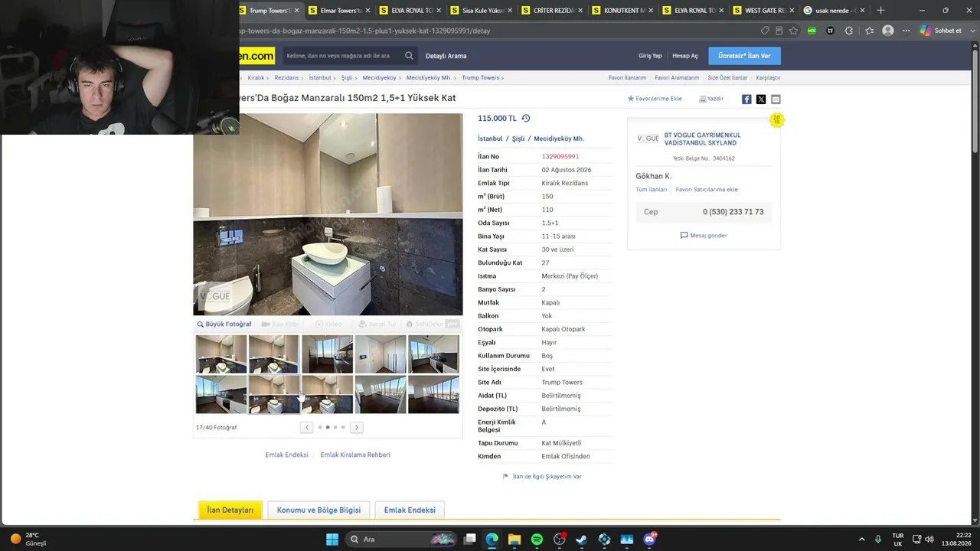The width and height of the screenshot is (980, 551).
Task: Open the browser favorites list icon
Action: click(x=869, y=31)
